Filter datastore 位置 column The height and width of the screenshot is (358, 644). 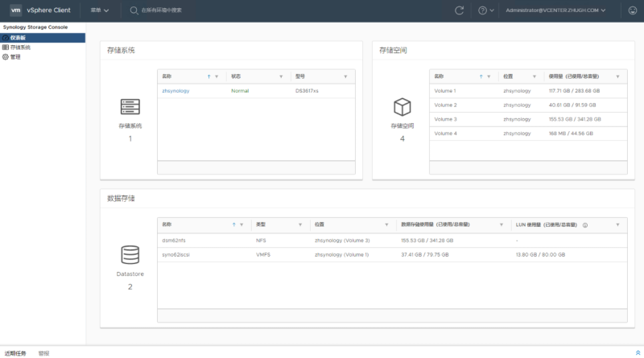386,225
